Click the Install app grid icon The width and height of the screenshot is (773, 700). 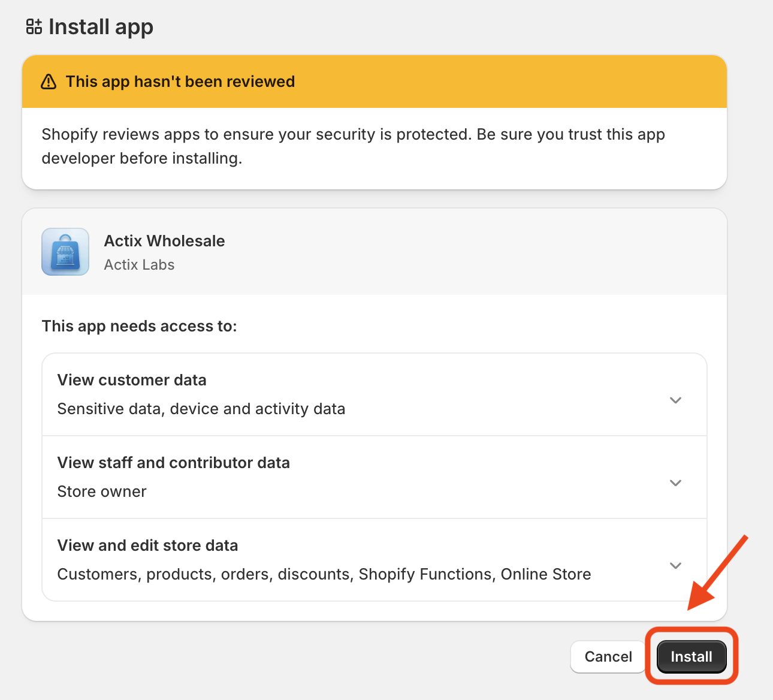(34, 27)
